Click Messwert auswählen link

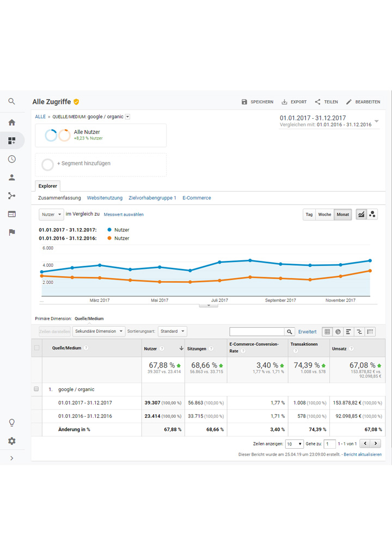point(124,215)
